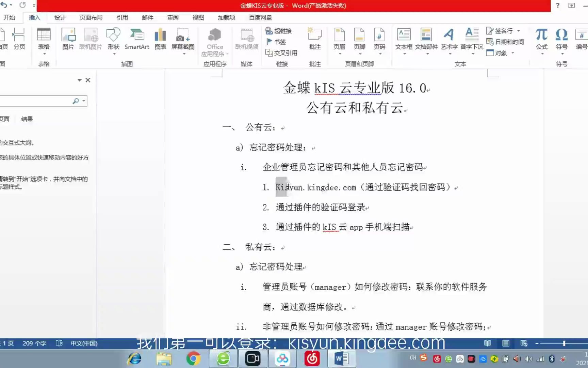
Task: Click the Word icon in taskbar
Action: click(342, 358)
